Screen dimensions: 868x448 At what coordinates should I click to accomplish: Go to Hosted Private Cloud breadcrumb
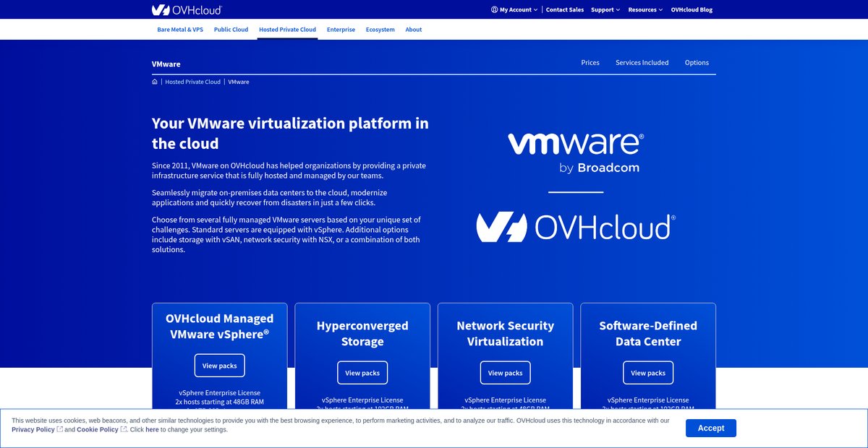pyautogui.click(x=192, y=82)
